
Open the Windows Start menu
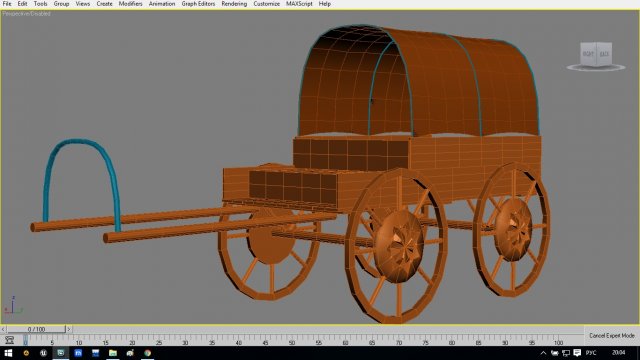pyautogui.click(x=8, y=353)
